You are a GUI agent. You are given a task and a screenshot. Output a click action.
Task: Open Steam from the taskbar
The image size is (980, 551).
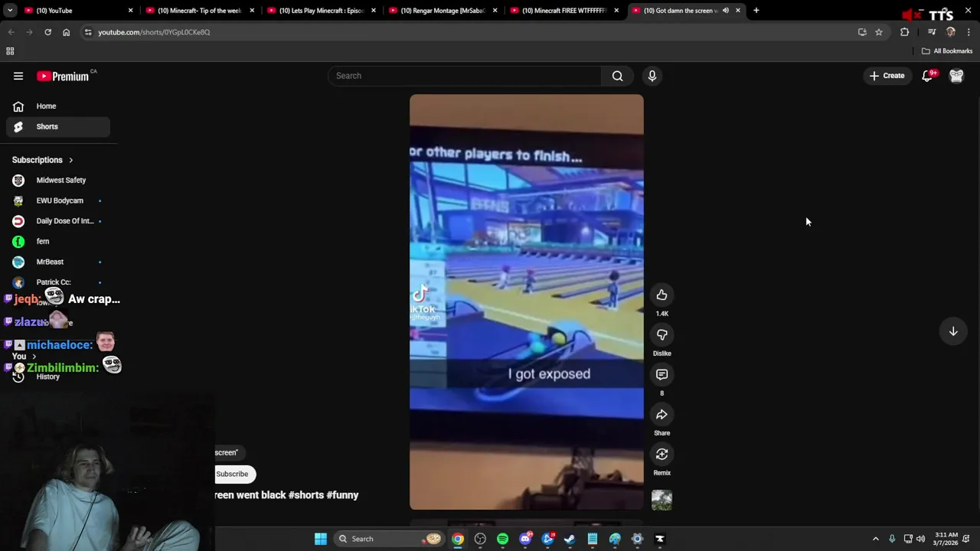[x=570, y=539]
